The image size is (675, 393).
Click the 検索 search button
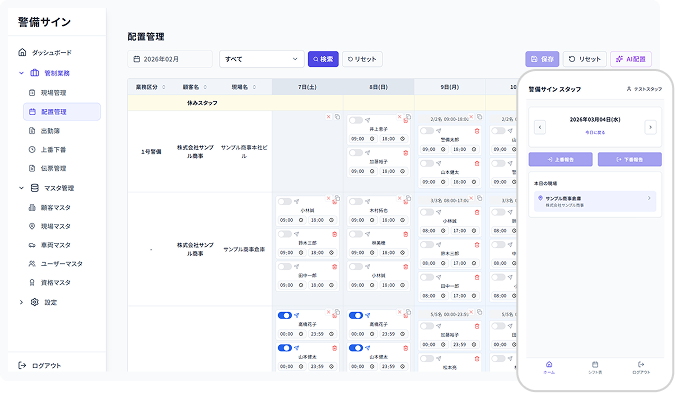323,59
